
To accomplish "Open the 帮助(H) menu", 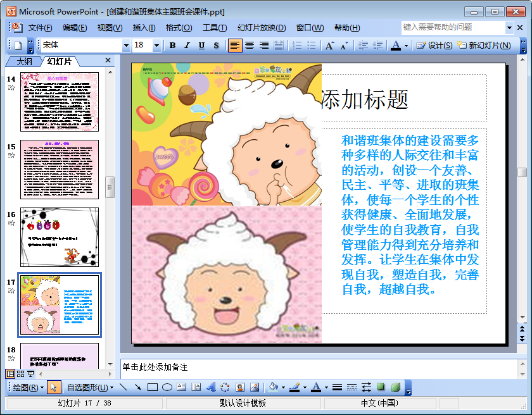I will click(347, 28).
